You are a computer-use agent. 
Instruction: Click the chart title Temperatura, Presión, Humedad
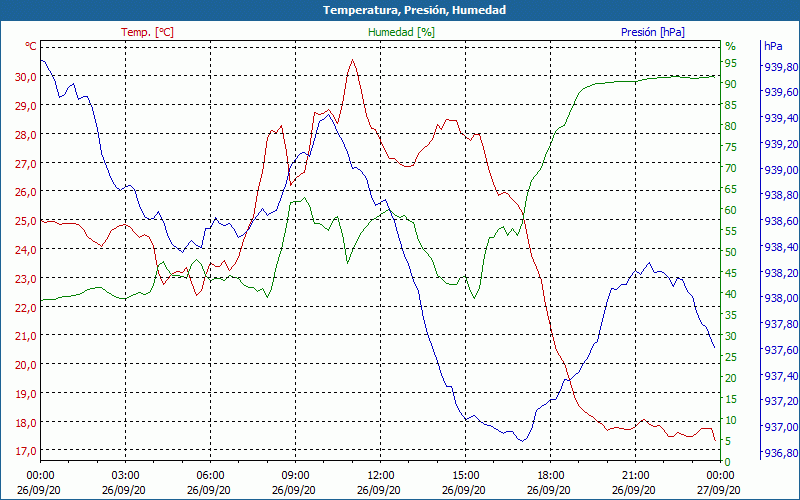[414, 10]
